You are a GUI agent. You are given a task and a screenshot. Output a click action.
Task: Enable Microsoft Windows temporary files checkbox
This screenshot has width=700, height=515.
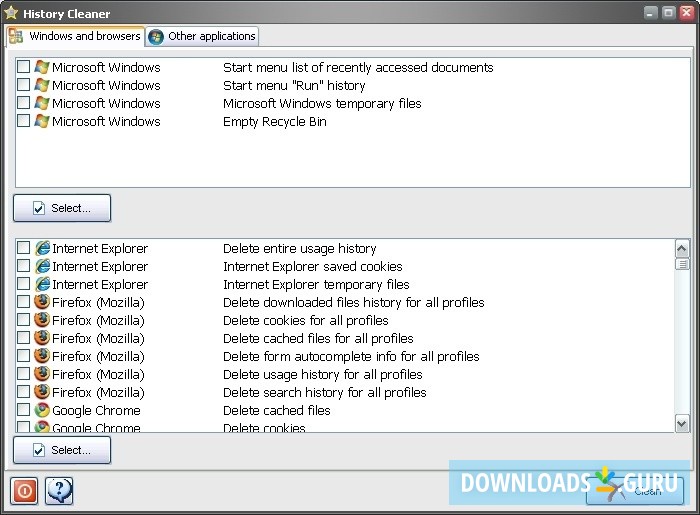[x=23, y=103]
